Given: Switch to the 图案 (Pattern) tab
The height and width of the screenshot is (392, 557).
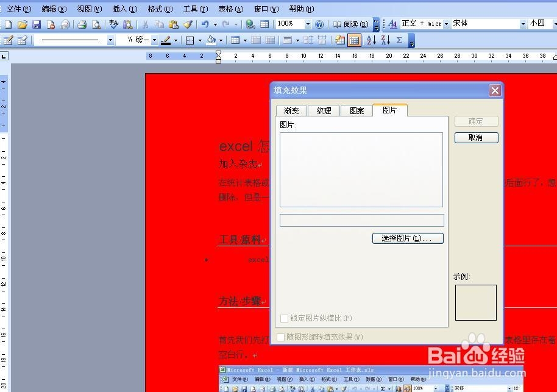Looking at the screenshot, I should [x=357, y=110].
